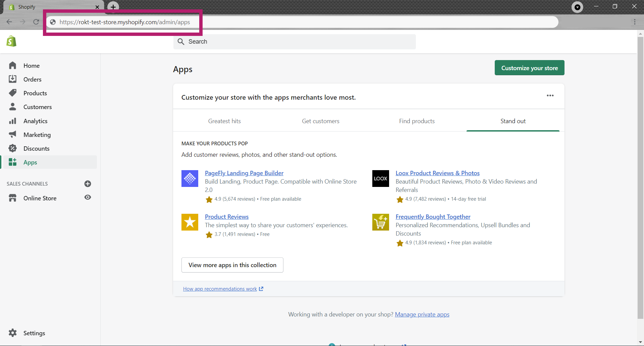Open browser three-dot menu
Viewport: 644px width, 346px height.
[635, 22]
